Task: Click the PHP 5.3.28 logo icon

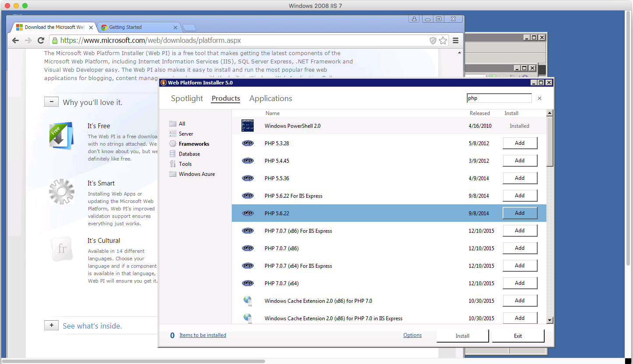Action: click(248, 143)
